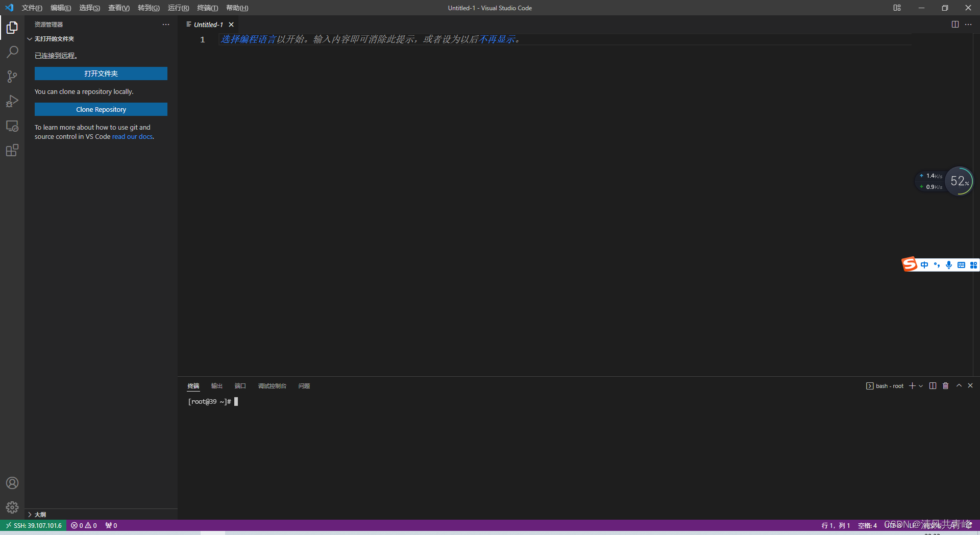Click 行 1, 列 1 cursor position status

(x=836, y=525)
